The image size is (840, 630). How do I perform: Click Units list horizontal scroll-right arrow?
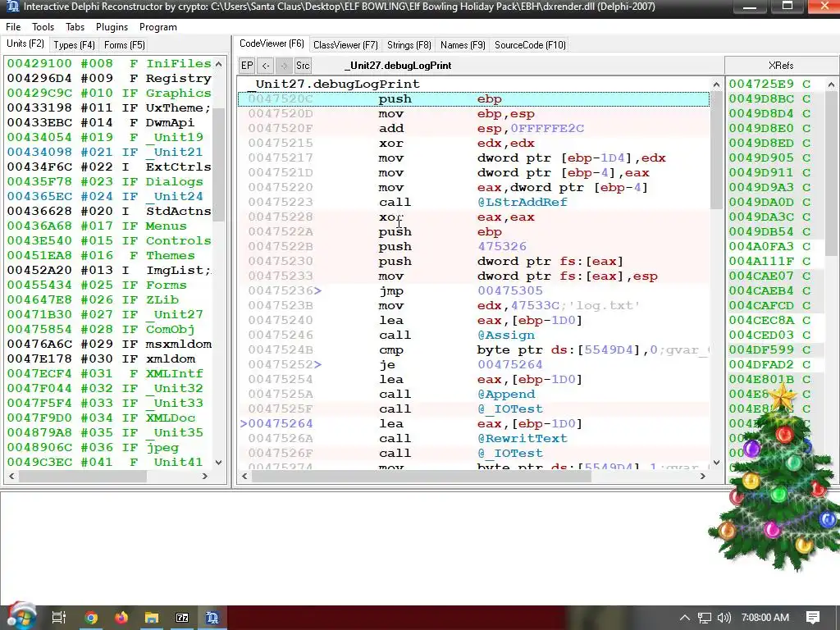pos(204,476)
